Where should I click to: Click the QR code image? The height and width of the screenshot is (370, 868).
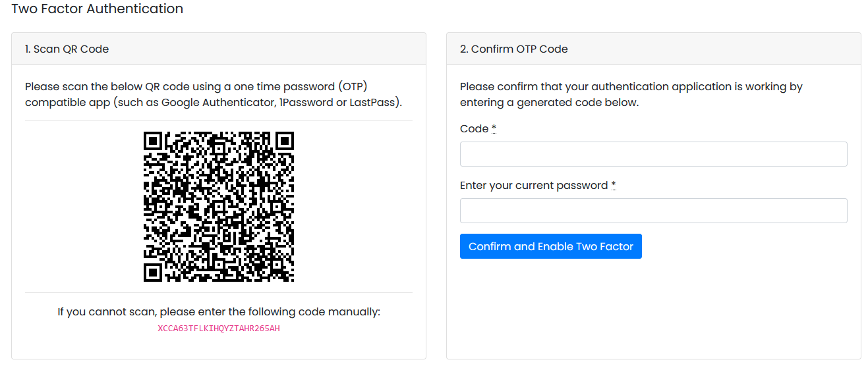[x=219, y=207]
